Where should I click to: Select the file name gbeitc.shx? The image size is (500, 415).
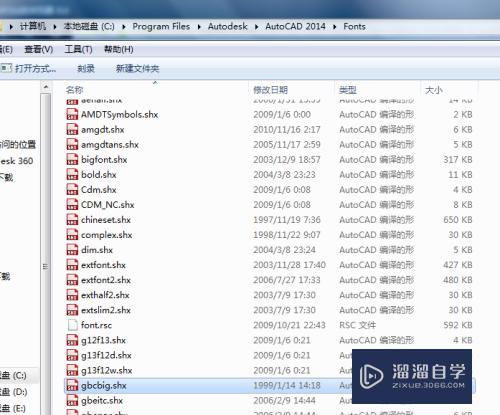click(102, 400)
